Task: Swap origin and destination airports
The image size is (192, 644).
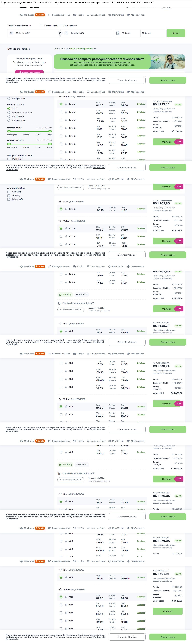Action: (x=60, y=33)
